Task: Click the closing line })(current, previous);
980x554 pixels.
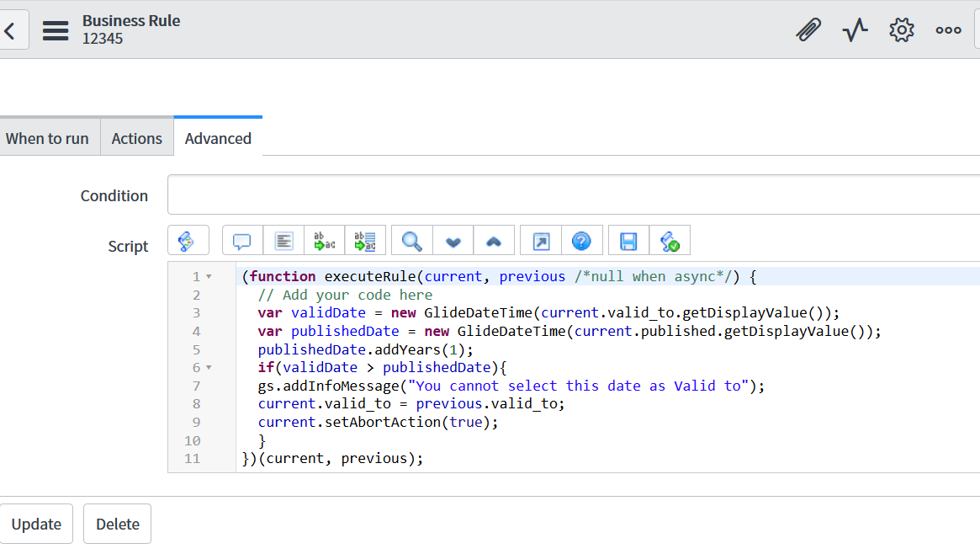Action: (x=332, y=458)
